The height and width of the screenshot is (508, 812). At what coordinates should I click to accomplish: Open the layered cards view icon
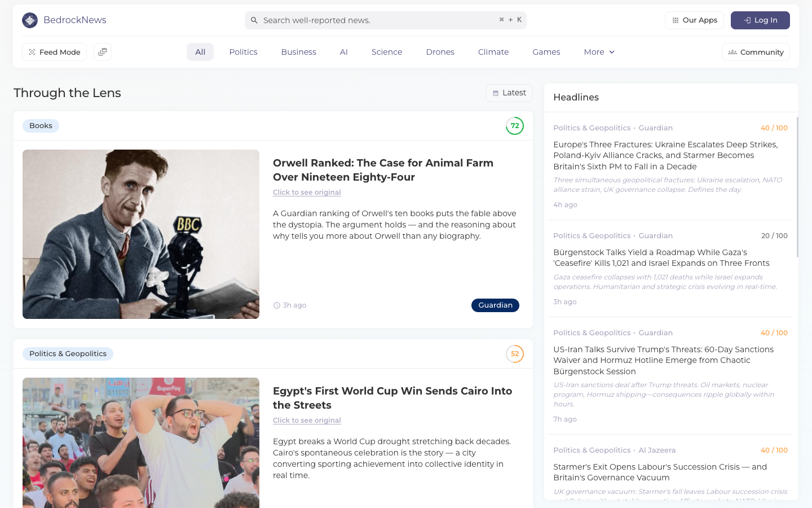pos(103,52)
